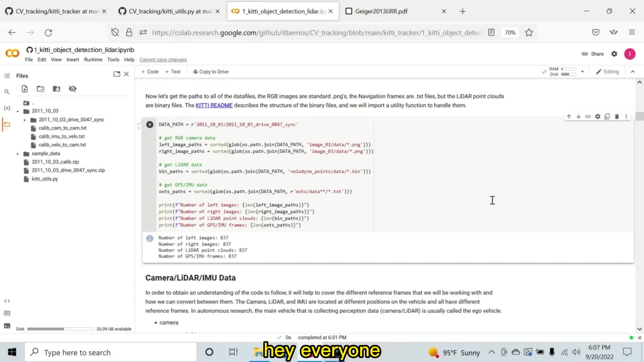This screenshot has width=644, height=362.
Task: Select kitti_utils.py file
Action: click(x=45, y=179)
